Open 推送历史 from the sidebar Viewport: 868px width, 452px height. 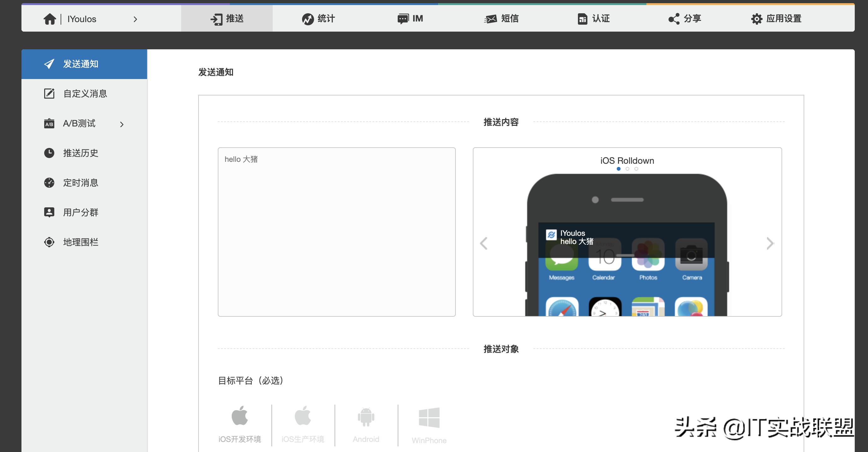pos(80,153)
